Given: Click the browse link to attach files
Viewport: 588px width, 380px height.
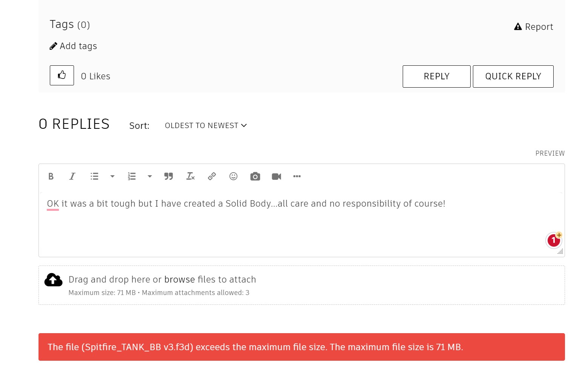Looking at the screenshot, I should [180, 280].
